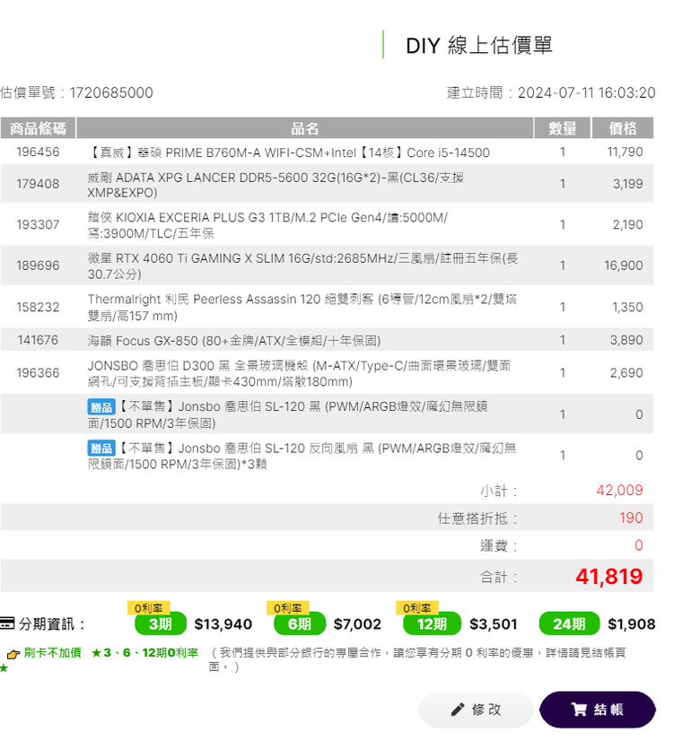Click the ADATA XPG LANCER DDR5-5600 product name
Image resolution: width=700 pixels, height=749 pixels.
point(276,185)
